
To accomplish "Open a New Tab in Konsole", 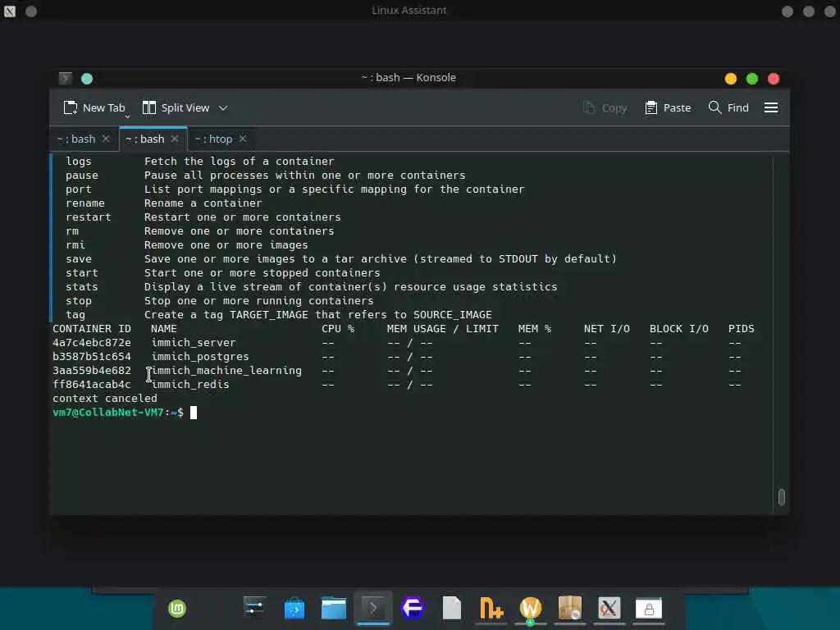I will point(94,107).
